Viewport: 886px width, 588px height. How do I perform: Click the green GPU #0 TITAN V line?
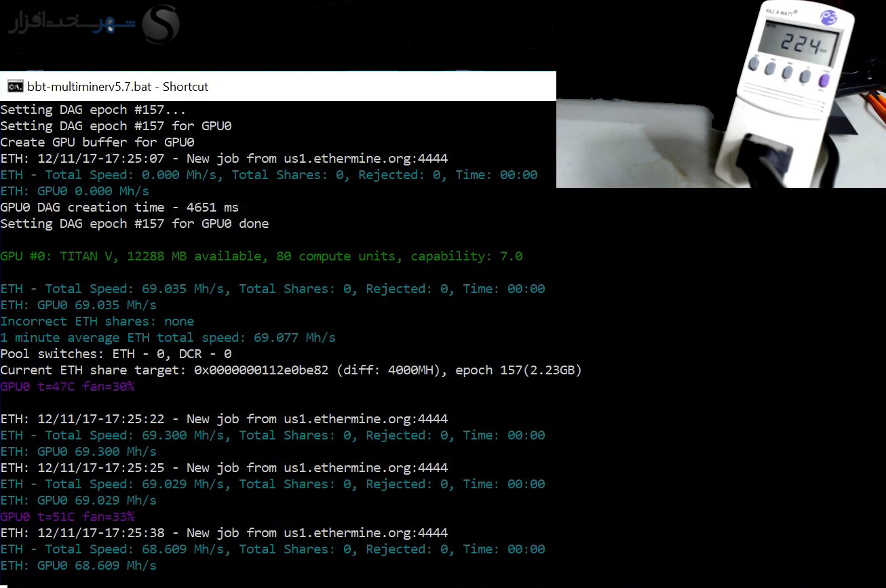coord(261,256)
